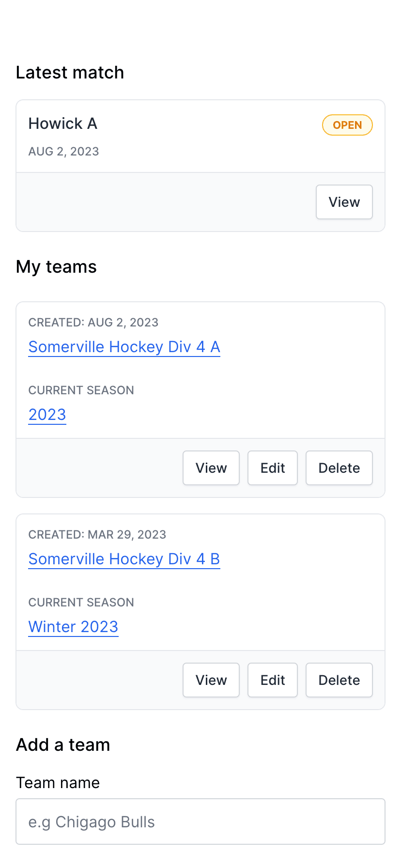Edit the Somerville Hockey Div 4 B team

[273, 680]
